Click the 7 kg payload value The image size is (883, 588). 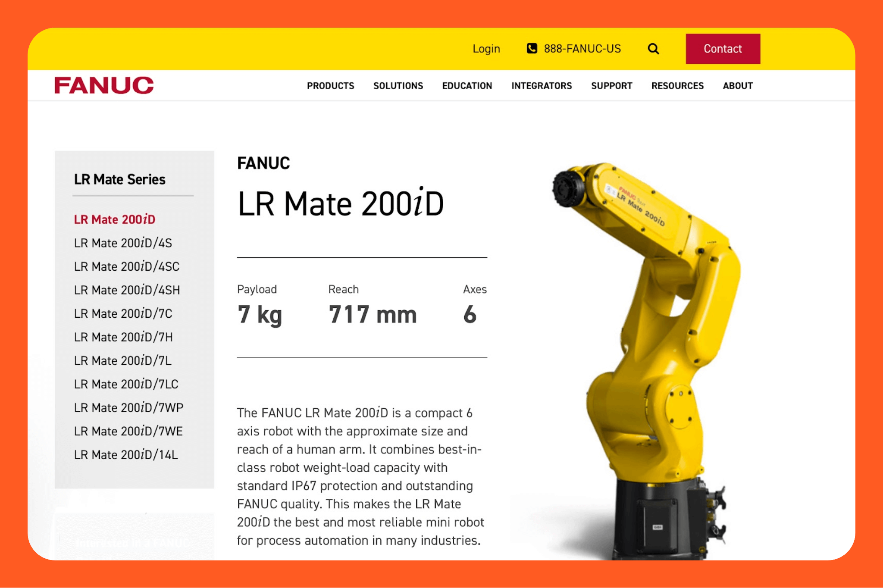[260, 314]
